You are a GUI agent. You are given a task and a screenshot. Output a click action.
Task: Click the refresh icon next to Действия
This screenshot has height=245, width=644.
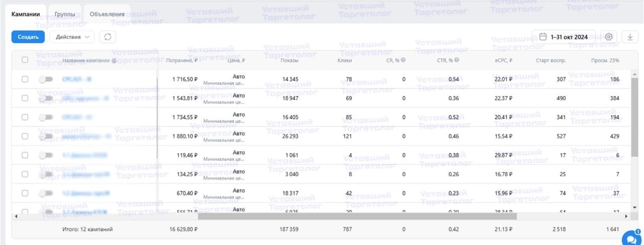click(107, 37)
